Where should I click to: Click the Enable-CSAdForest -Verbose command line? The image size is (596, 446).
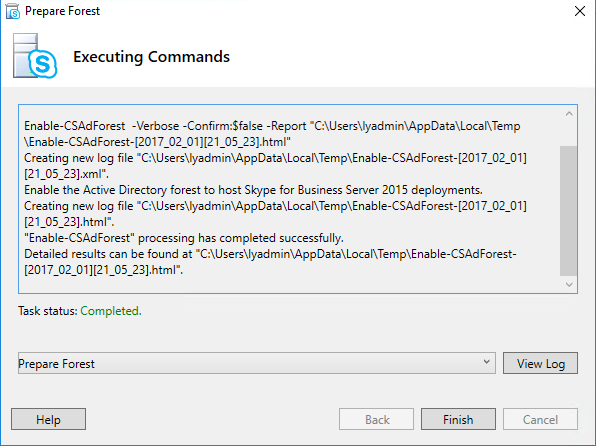click(x=272, y=134)
